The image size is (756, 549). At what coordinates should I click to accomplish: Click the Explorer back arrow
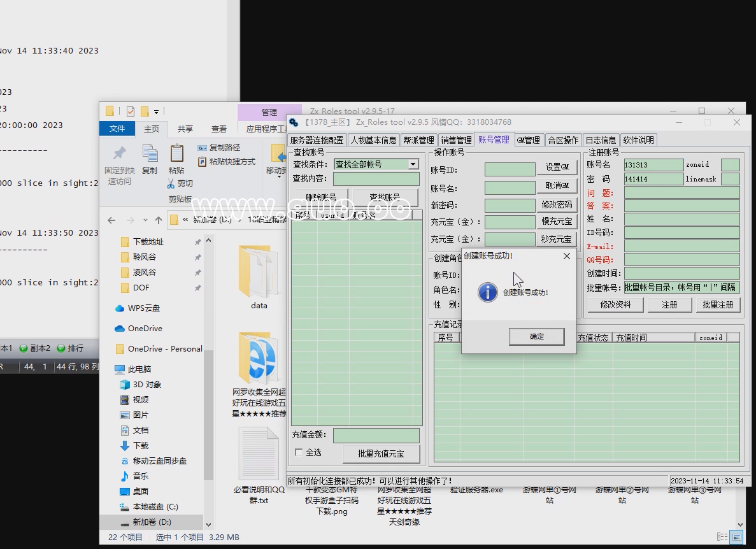(x=111, y=220)
